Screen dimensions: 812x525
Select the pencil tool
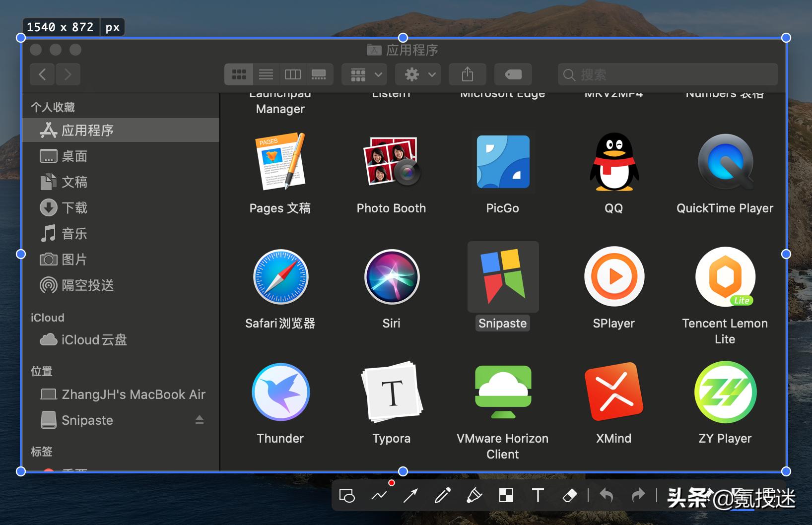point(442,495)
